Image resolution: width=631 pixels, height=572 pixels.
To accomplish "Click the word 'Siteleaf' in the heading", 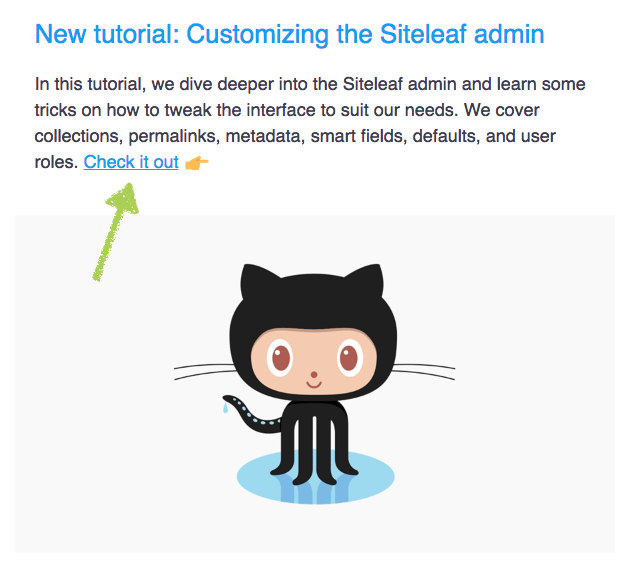I will click(x=423, y=34).
